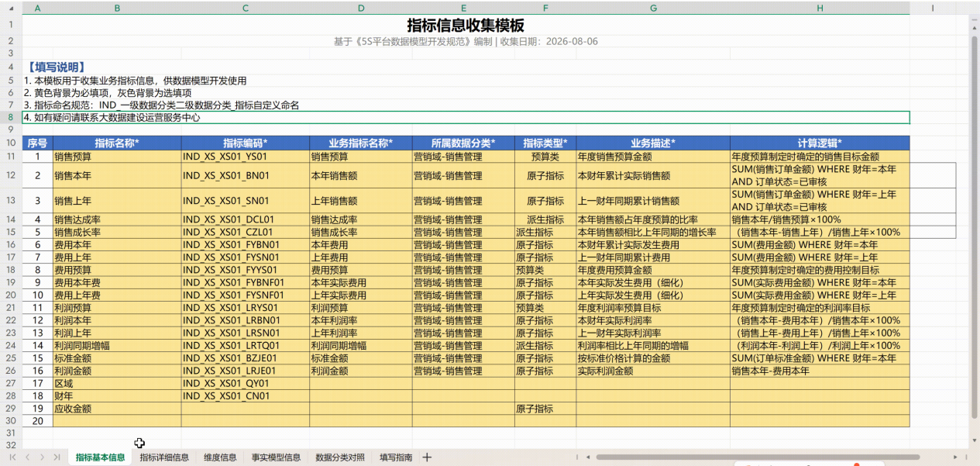Select cell IND_XS_XS01_YS01
Viewport: 980px width, 466px height.
(x=246, y=156)
